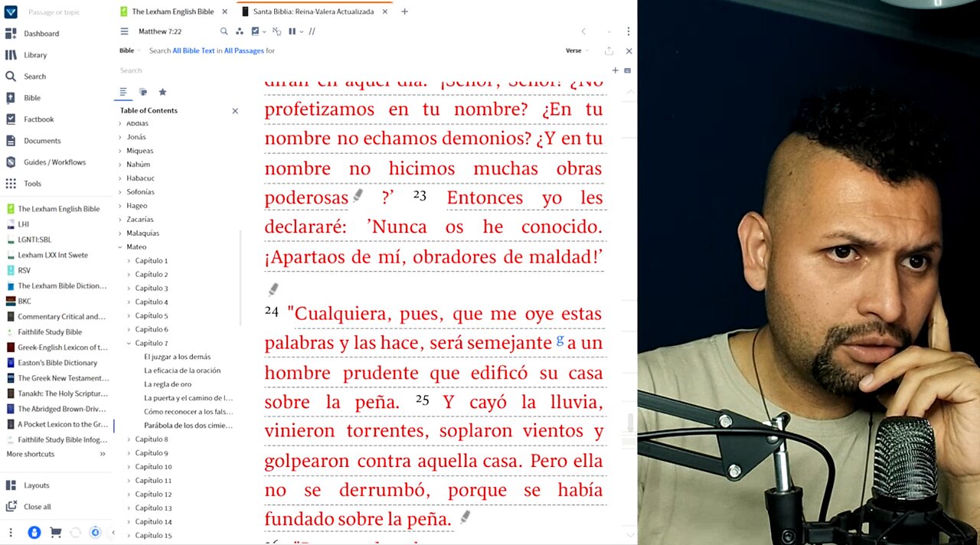
Task: Open 'El juzgar a los demás' section
Action: [x=177, y=357]
